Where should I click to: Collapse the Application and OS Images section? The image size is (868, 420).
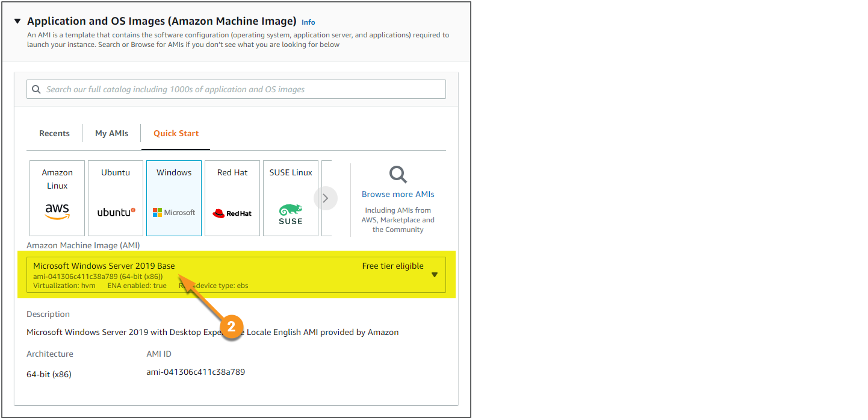point(17,21)
